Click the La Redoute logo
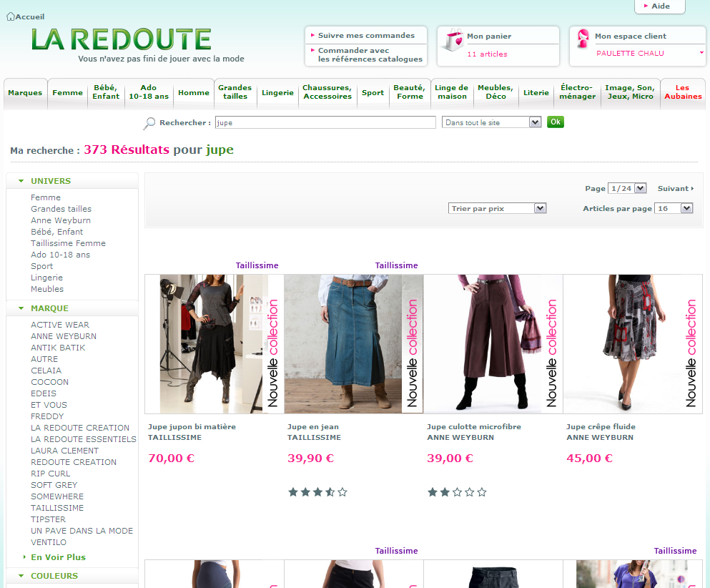The width and height of the screenshot is (710, 588). click(122, 39)
